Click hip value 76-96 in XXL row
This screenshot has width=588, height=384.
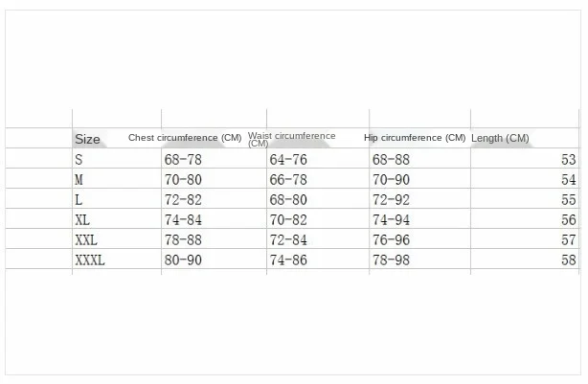tap(391, 240)
